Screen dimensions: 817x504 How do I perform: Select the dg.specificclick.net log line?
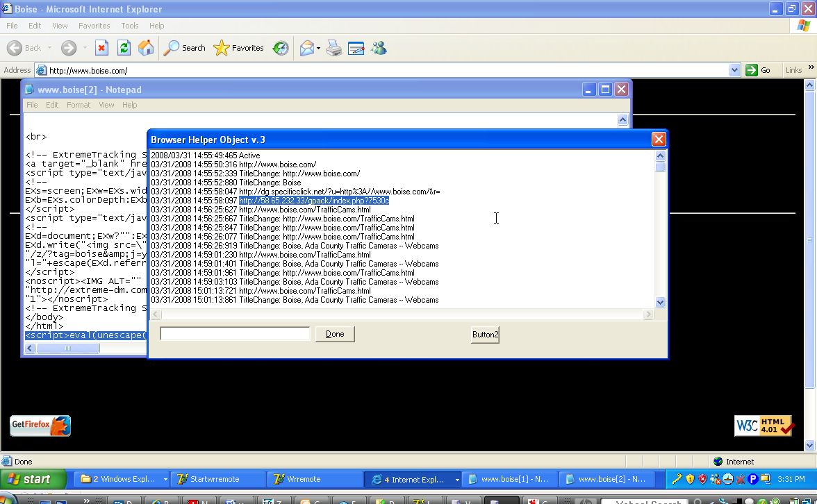coord(295,192)
